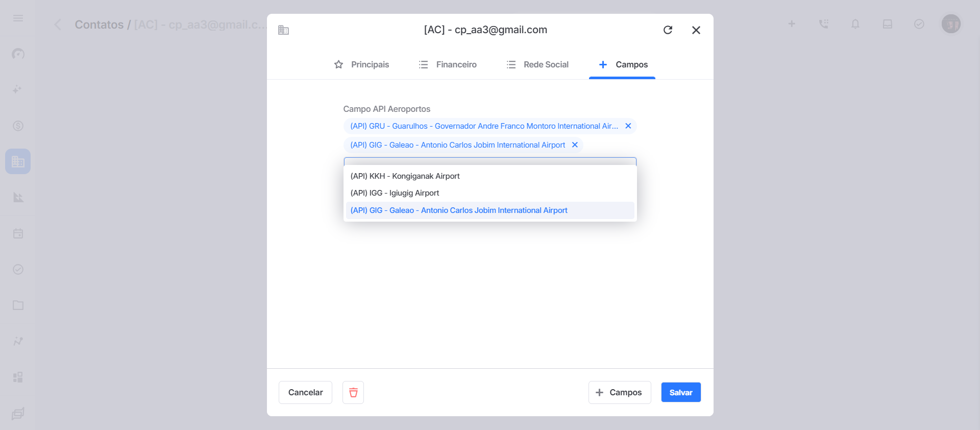Choose (API) IGG - Igiugig Airport option
Screen dimensions: 980x430
click(x=490, y=193)
